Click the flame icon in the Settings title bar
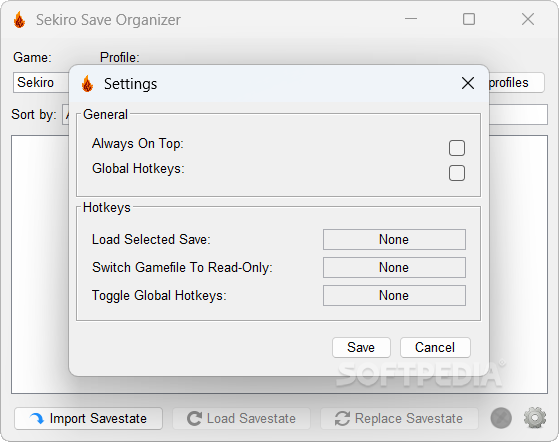The image size is (559, 442). coord(87,84)
